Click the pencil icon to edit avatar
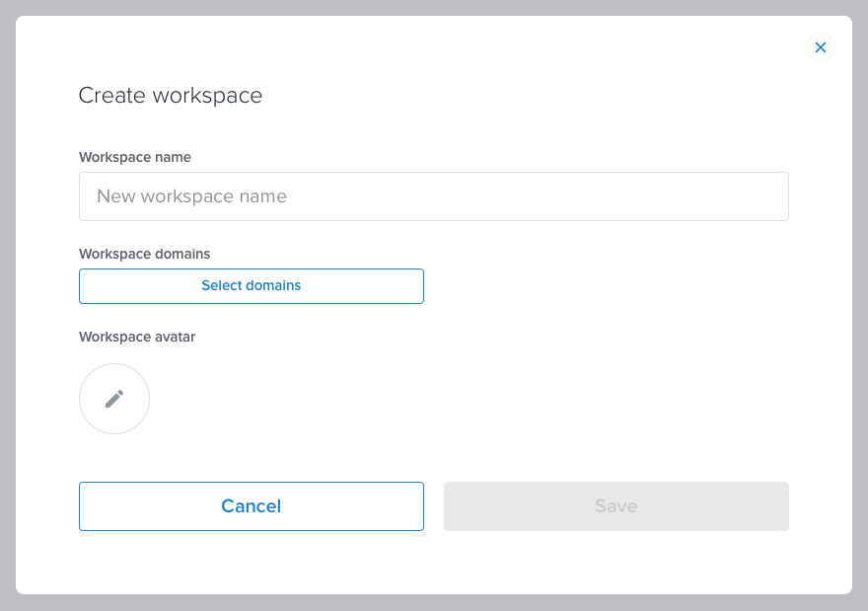 click(114, 399)
